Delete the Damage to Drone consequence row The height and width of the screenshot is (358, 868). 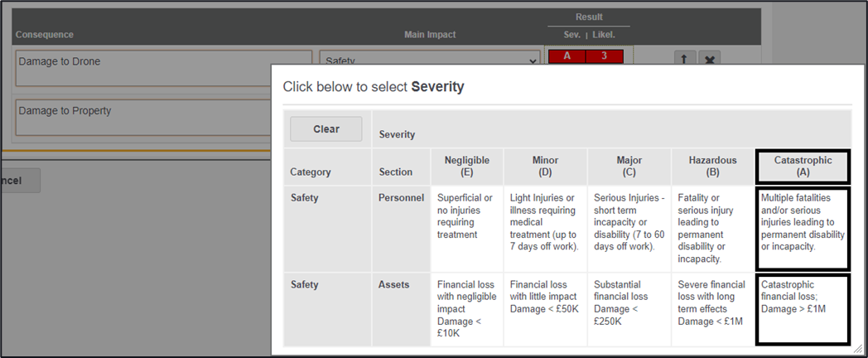tap(709, 59)
